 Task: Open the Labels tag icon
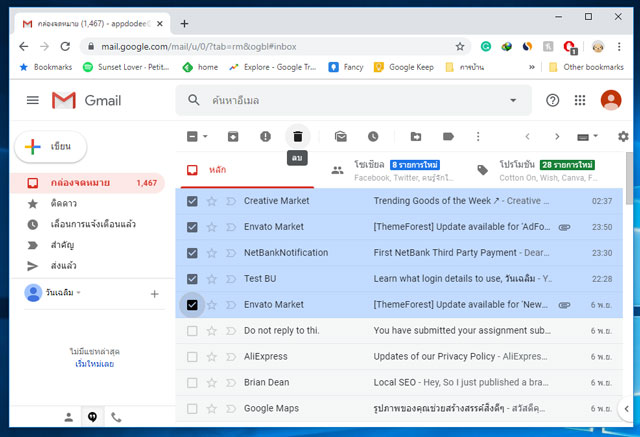(448, 136)
